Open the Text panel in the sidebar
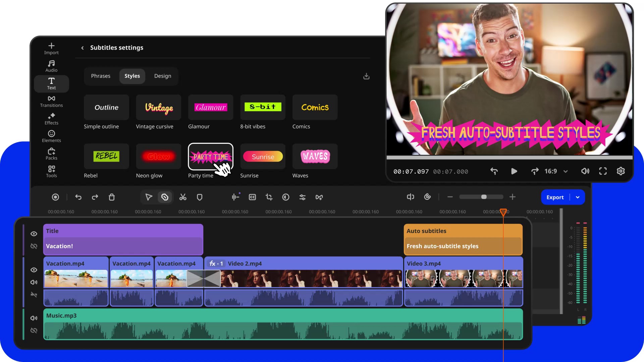The image size is (644, 362). click(x=51, y=83)
